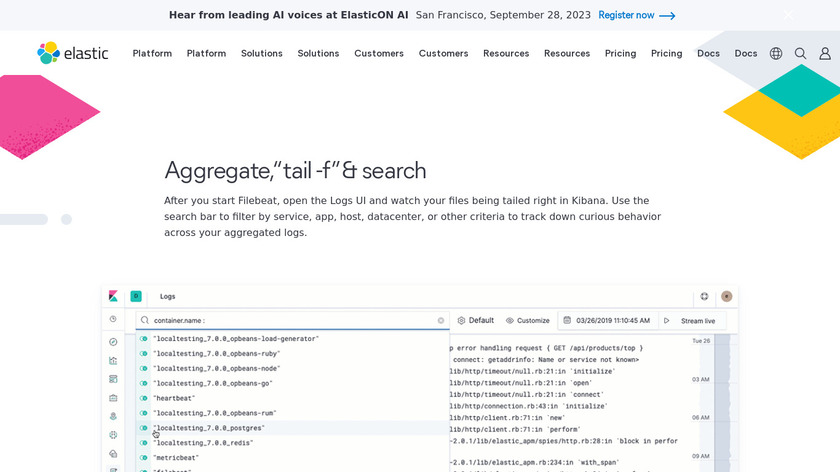Toggle icon beside "localtesting_7.0.0_opbeans-ruby"
Image resolution: width=840 pixels, height=472 pixels.
[x=144, y=354]
